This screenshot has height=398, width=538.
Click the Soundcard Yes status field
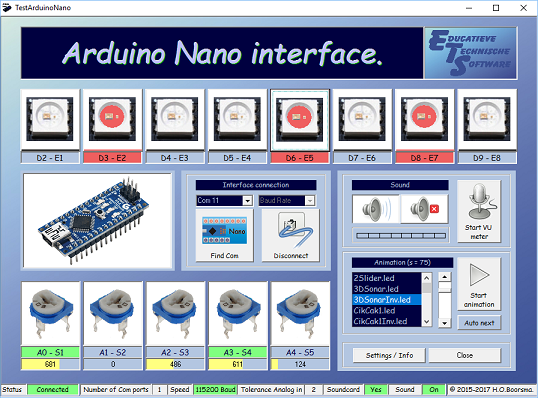point(376,390)
